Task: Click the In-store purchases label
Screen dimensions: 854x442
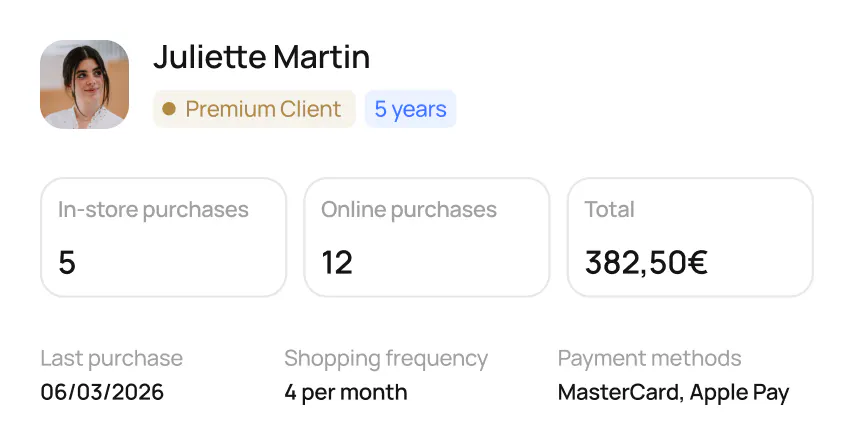Action: (153, 210)
